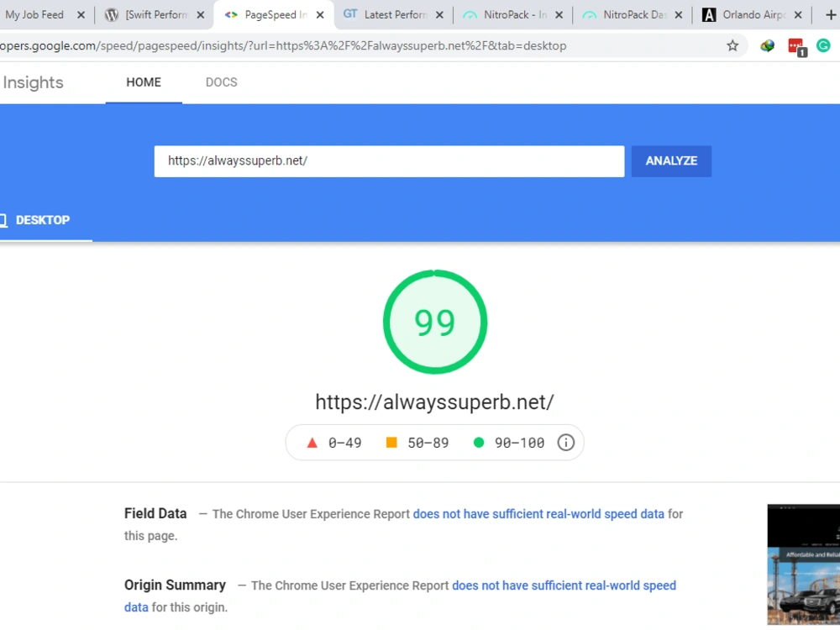
Task: Click the website screenshot thumbnail
Action: (804, 564)
